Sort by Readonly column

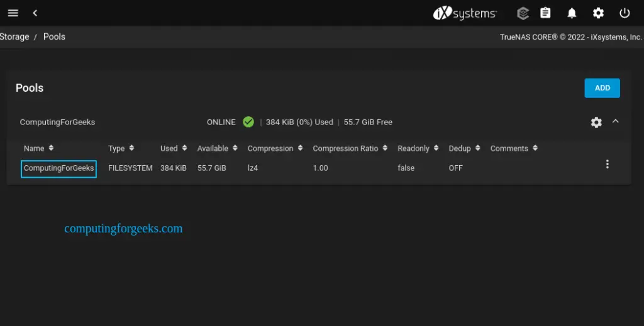tap(418, 148)
